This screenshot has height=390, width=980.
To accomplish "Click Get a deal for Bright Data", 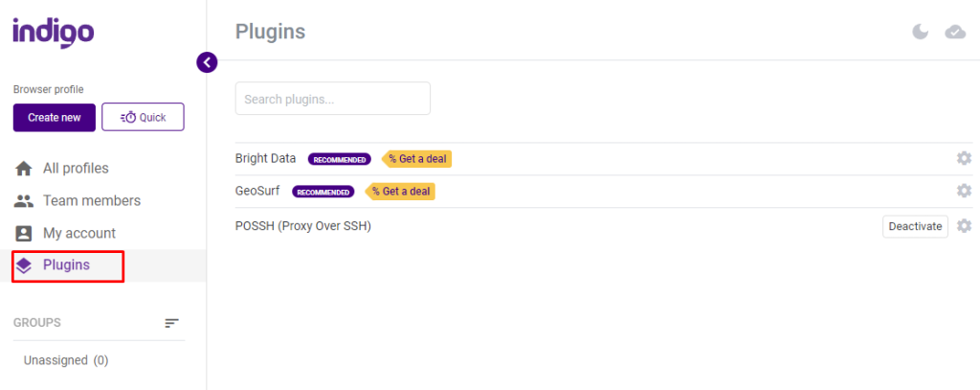I will (x=417, y=159).
